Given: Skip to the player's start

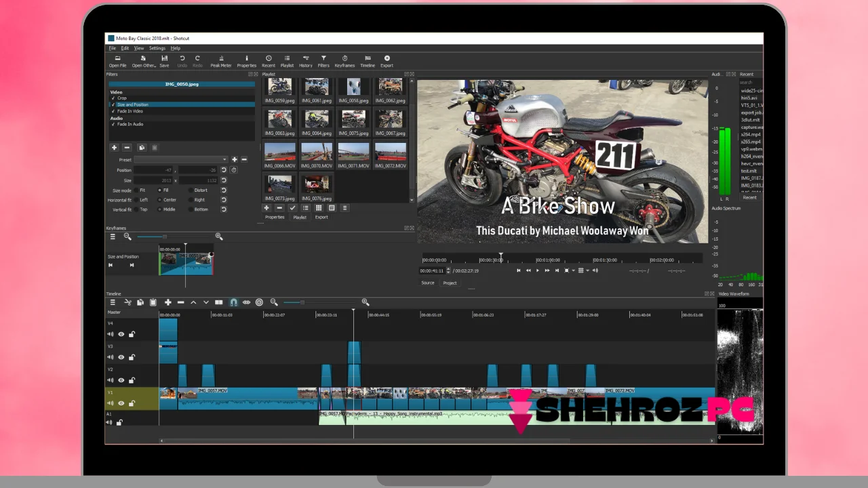Looking at the screenshot, I should point(519,270).
